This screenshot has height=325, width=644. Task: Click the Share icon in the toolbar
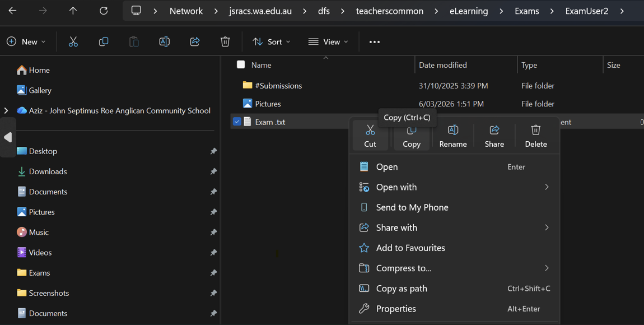tap(195, 42)
